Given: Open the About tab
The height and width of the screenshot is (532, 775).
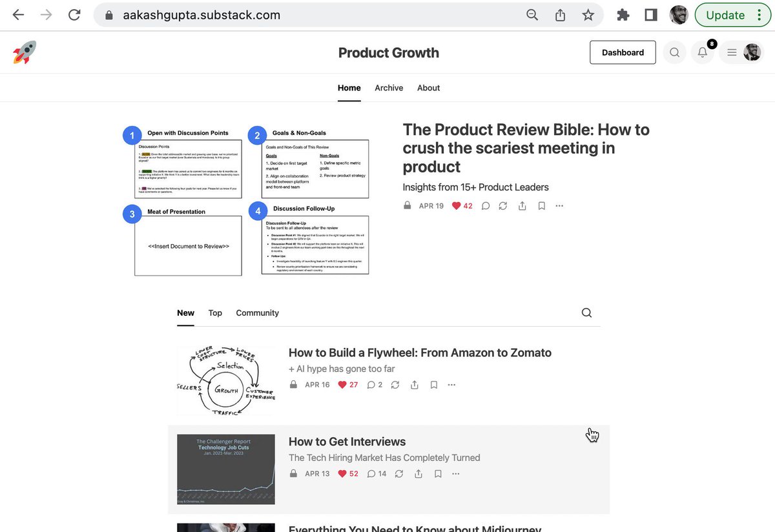Looking at the screenshot, I should click(x=428, y=88).
